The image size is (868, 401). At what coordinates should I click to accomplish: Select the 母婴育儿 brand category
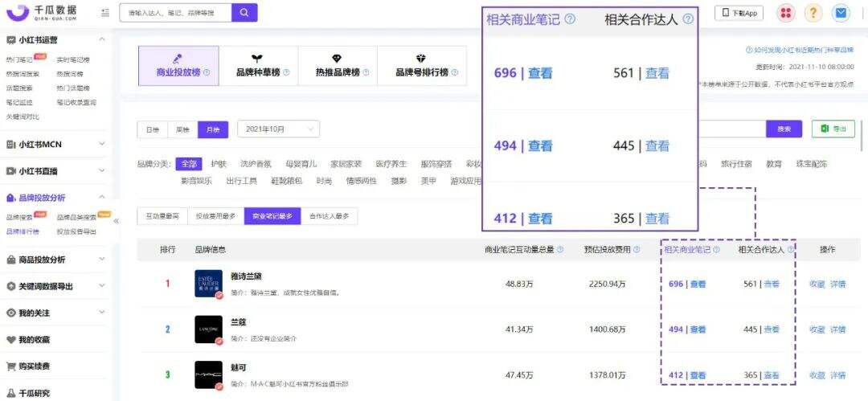[x=301, y=164]
